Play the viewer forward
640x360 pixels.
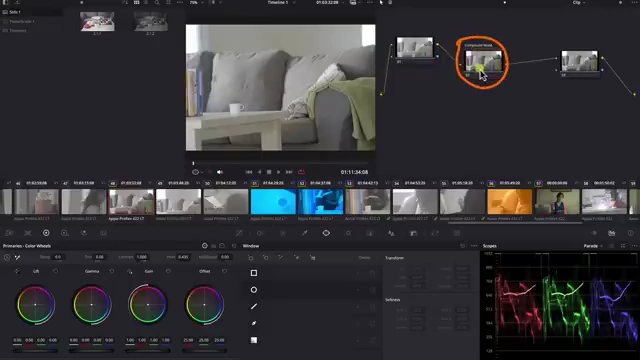coord(279,172)
